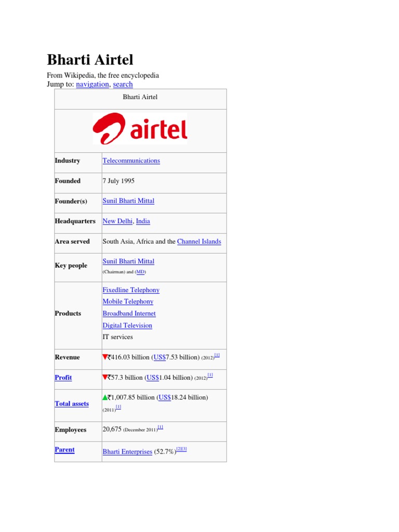This screenshot has width=399, height=532.
Task: Click the green increase arrow in Total assets row
Action: click(x=105, y=397)
